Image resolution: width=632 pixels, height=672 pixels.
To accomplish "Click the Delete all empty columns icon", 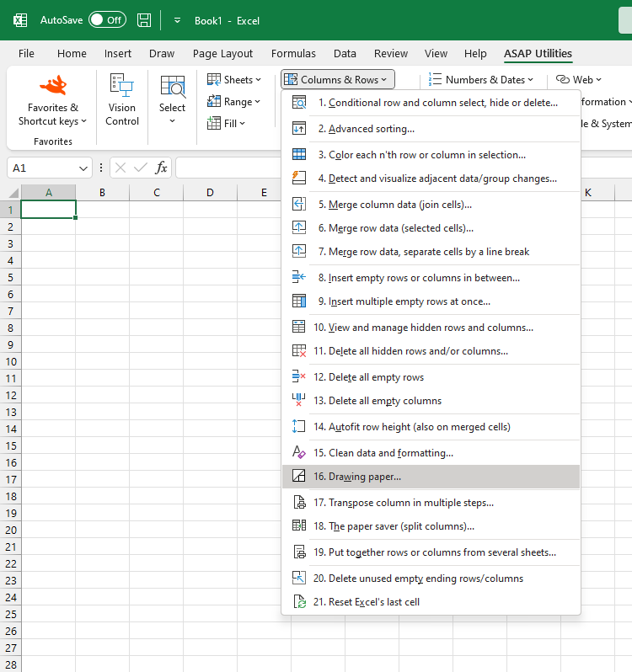I will click(299, 401).
